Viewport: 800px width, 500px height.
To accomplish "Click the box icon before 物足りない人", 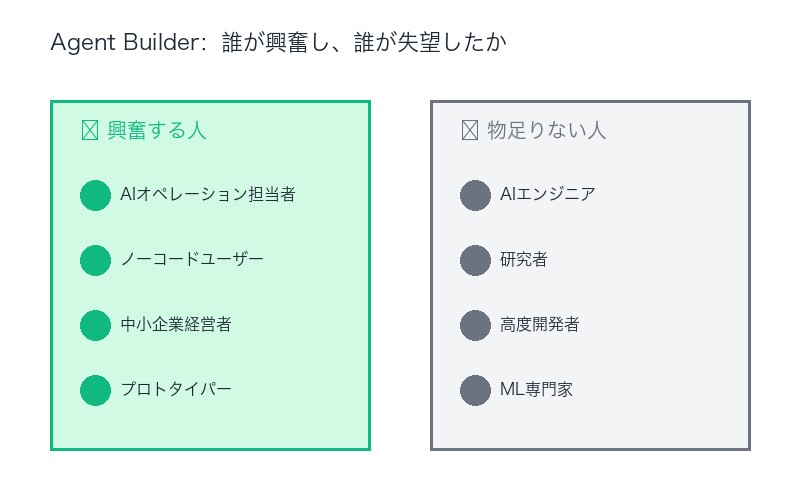I will click(x=469, y=131).
